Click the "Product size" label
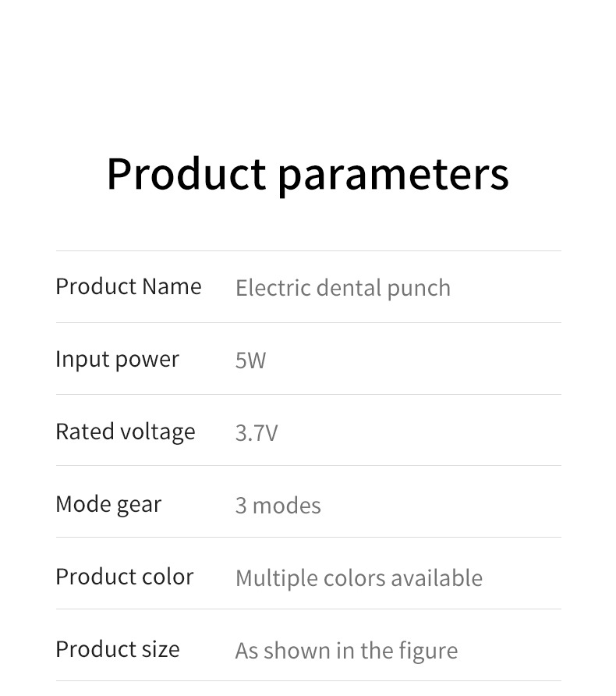 point(117,649)
